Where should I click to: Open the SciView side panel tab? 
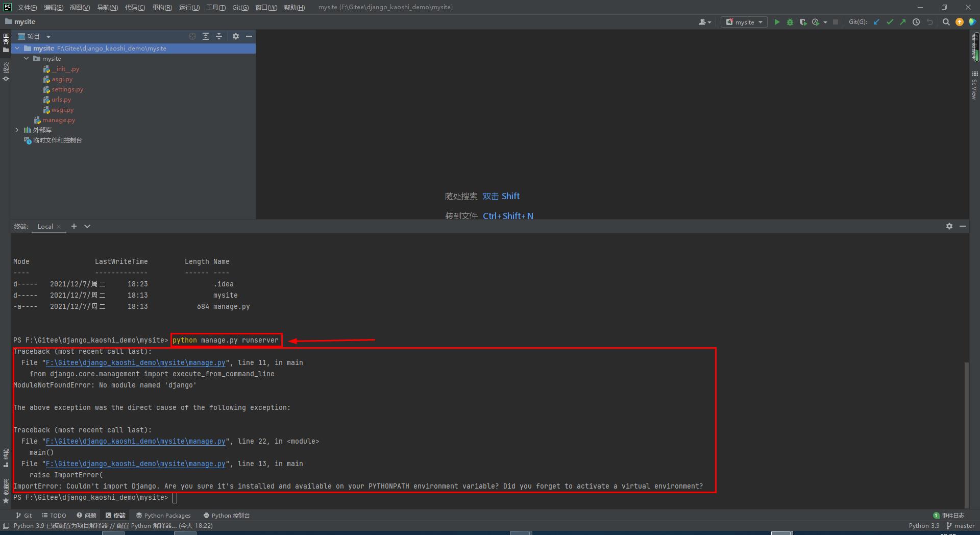coord(974,85)
